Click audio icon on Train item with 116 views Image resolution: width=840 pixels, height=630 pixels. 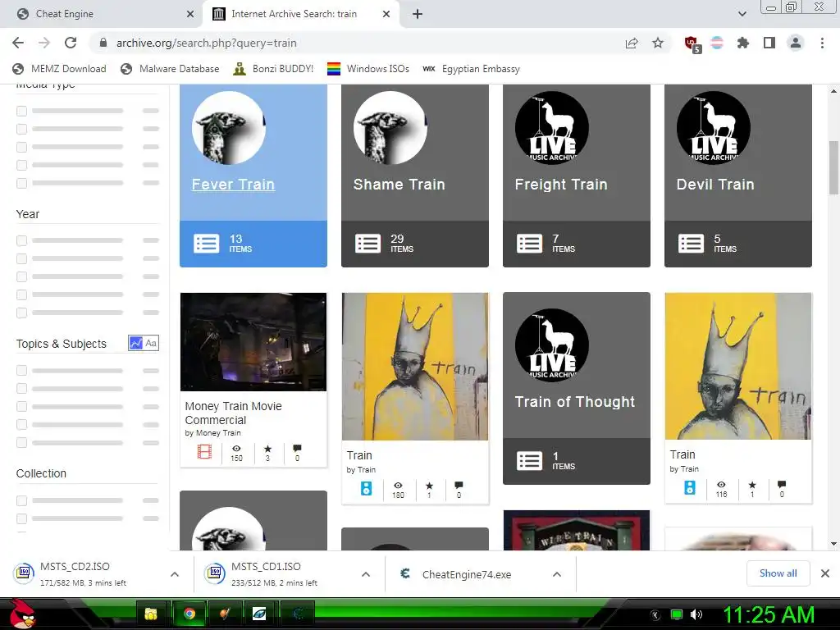point(690,487)
